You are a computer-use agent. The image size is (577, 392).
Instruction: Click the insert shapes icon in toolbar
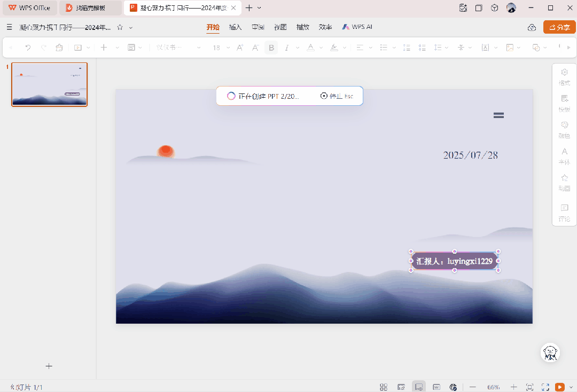[x=536, y=48]
